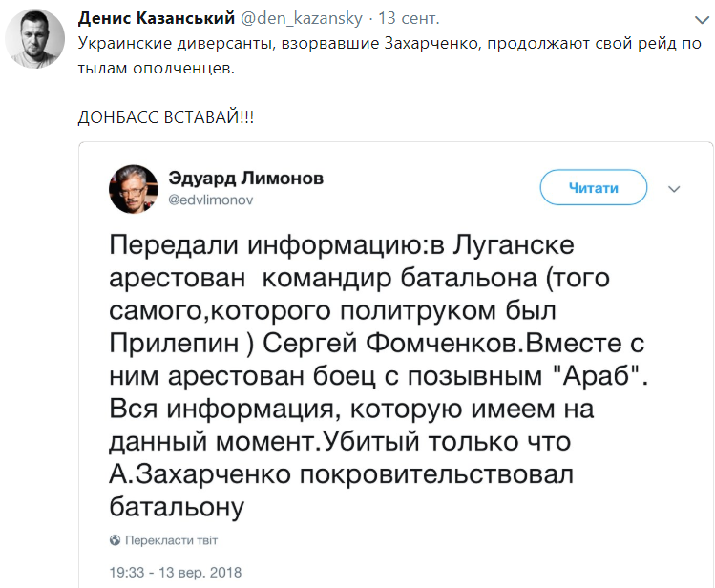
Task: Open Денис Казанський's profile avatar
Action: pos(35,39)
